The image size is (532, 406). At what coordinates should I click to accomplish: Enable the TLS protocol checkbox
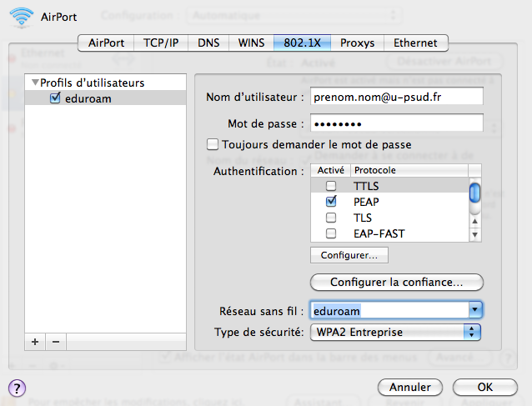(x=331, y=218)
